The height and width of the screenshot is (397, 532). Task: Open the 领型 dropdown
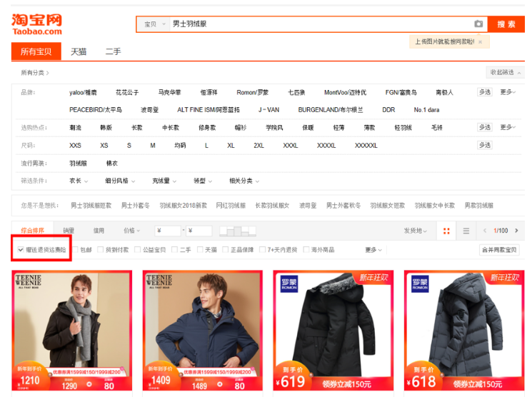pyautogui.click(x=203, y=181)
